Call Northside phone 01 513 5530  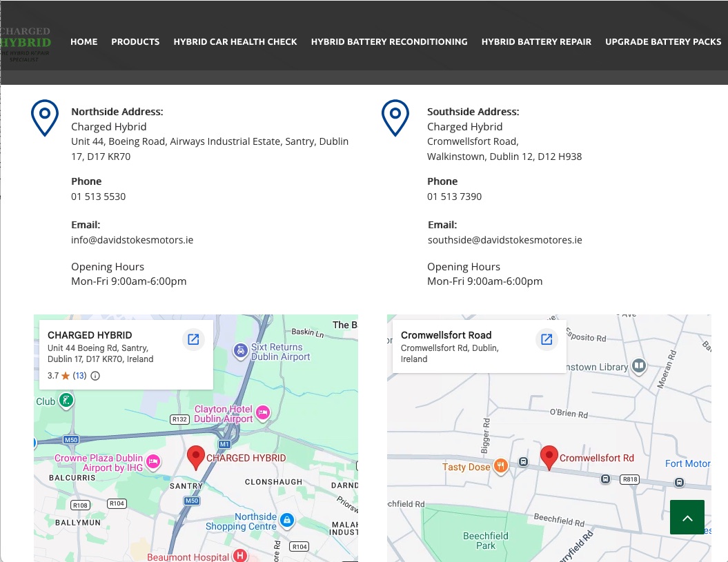coord(99,197)
